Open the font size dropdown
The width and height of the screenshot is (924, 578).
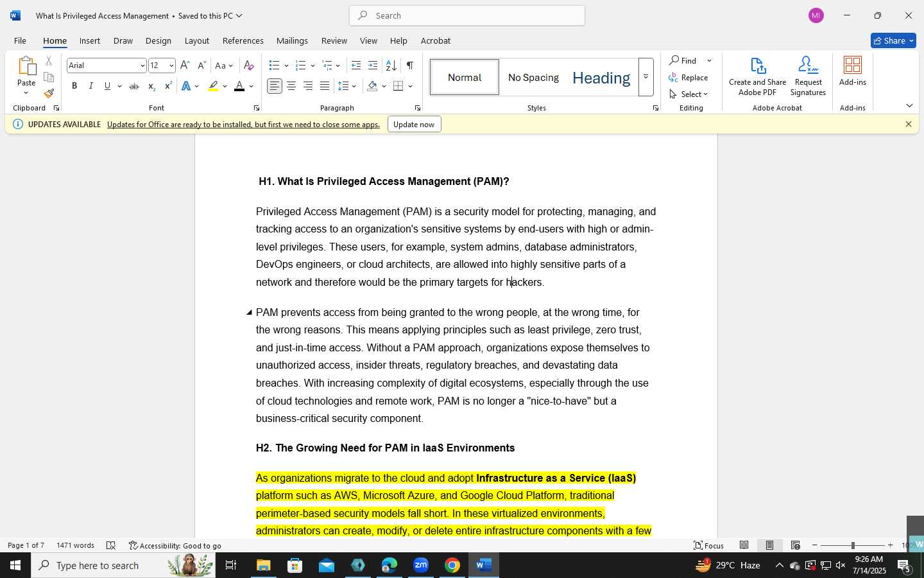pyautogui.click(x=171, y=66)
